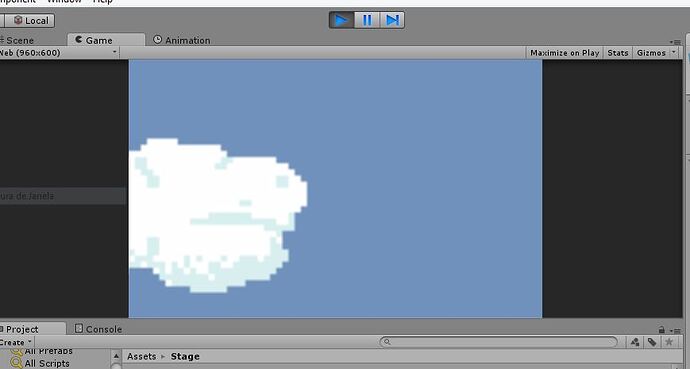Click the Project search field
This screenshot has width=690, height=369.
(x=499, y=342)
